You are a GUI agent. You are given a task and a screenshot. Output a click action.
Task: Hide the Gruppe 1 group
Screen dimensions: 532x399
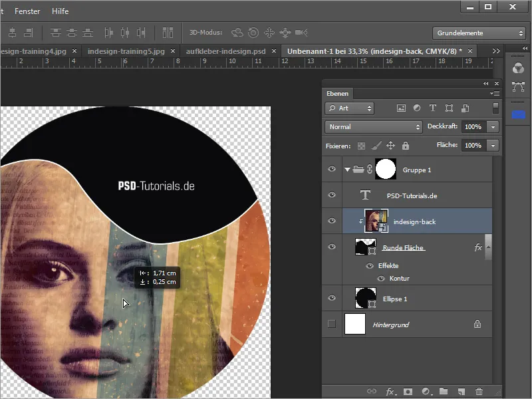332,169
